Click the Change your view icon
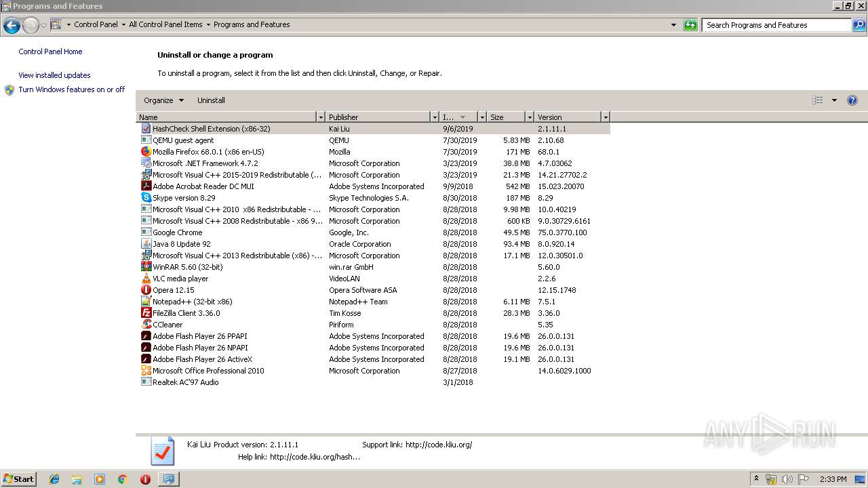This screenshot has height=488, width=868. [x=818, y=100]
